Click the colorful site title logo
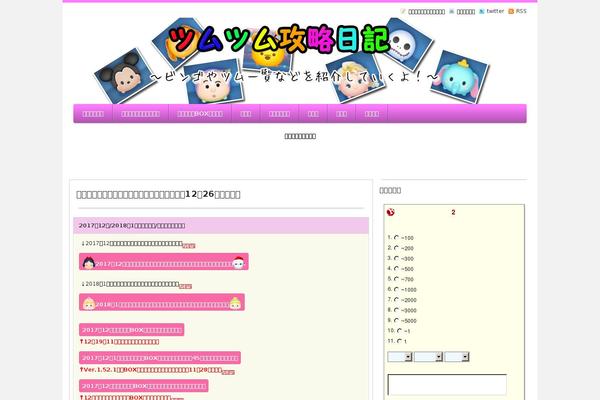The height and width of the screenshot is (400, 600). 279,39
